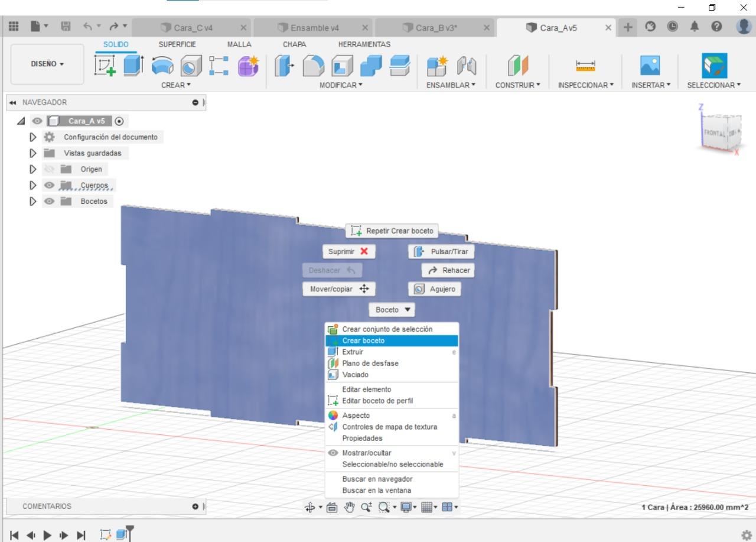
Task: Show the hidden Origen folder
Action: pyautogui.click(x=48, y=169)
